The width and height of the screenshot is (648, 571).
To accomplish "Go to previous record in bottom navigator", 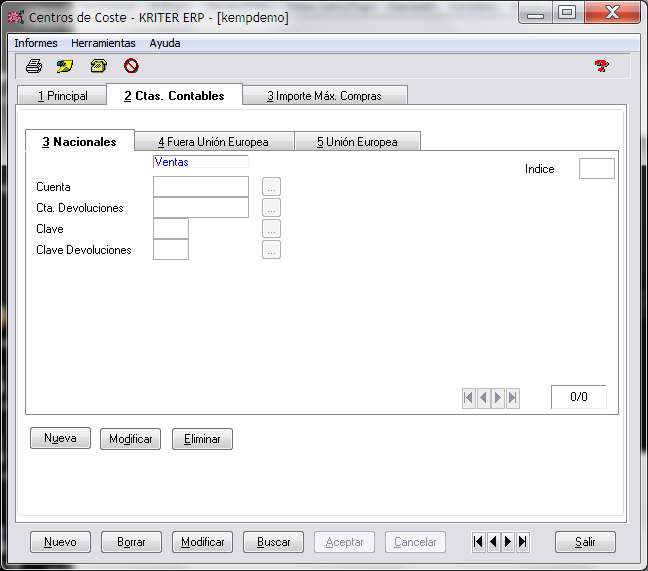I will point(493,542).
